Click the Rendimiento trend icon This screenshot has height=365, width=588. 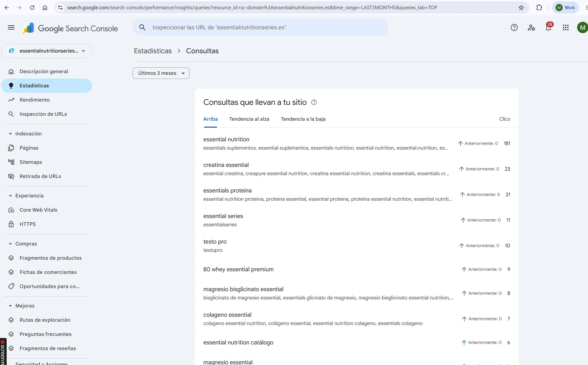[x=11, y=100]
